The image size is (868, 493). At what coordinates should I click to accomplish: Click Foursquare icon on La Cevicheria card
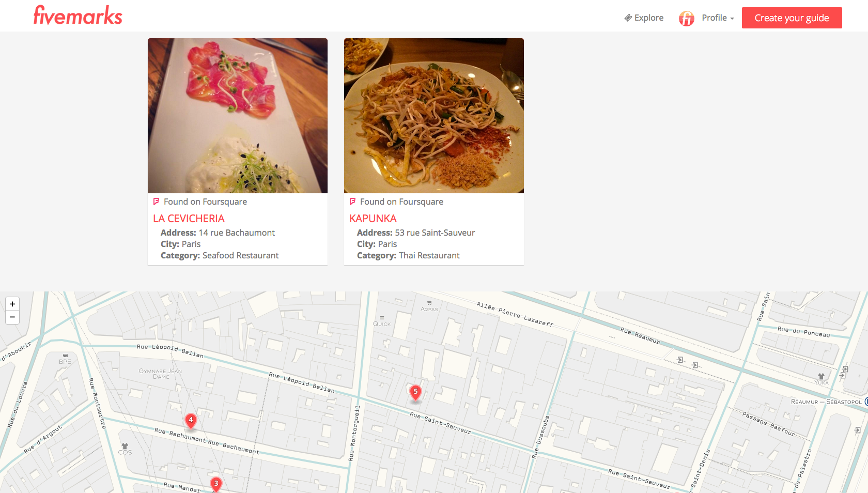156,202
